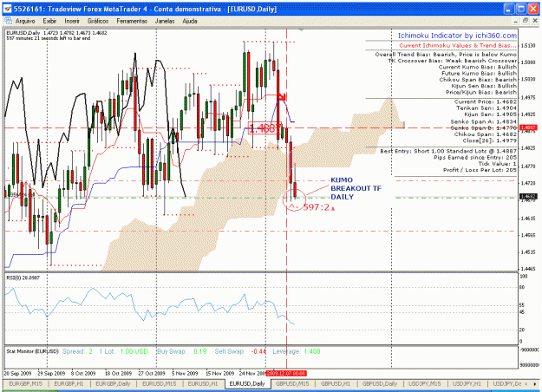The image size is (542, 392).
Task: Open the Janelas menu
Action: point(165,21)
